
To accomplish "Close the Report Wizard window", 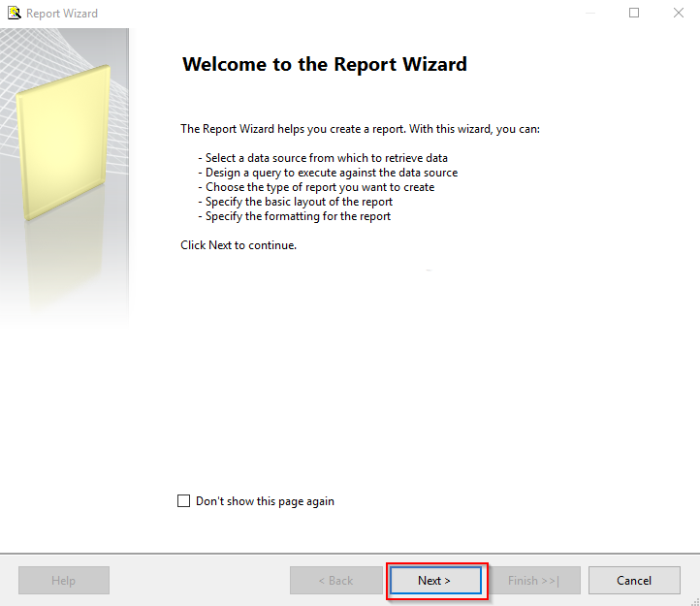I will (679, 13).
